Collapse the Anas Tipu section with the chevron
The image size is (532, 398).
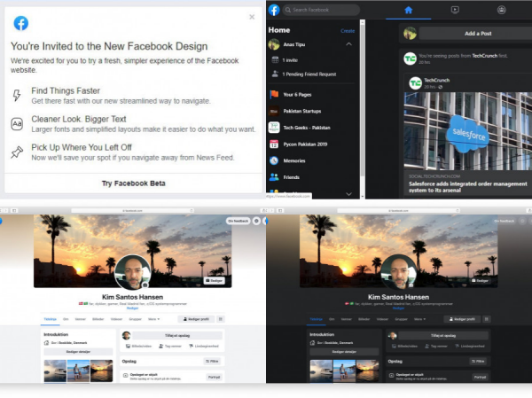point(348,44)
